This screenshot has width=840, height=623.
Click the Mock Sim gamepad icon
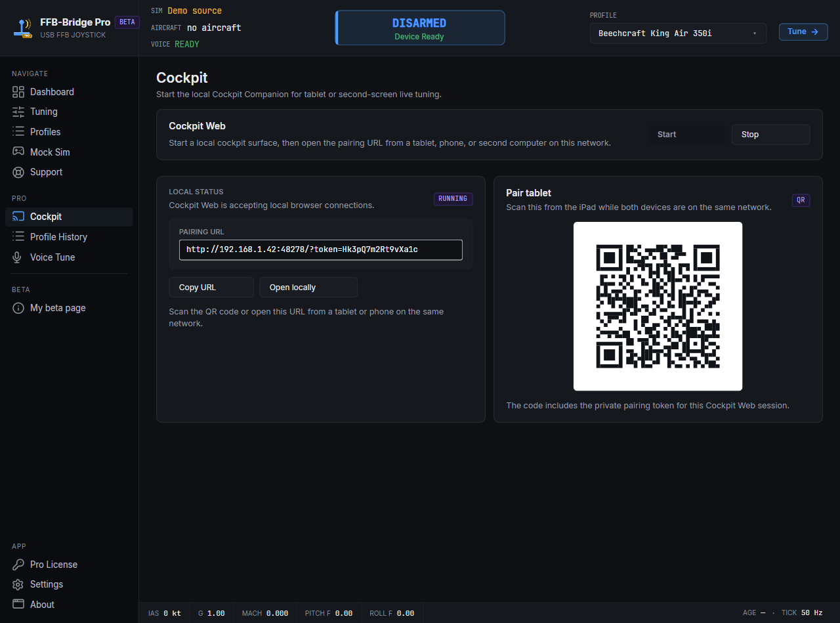pos(18,152)
